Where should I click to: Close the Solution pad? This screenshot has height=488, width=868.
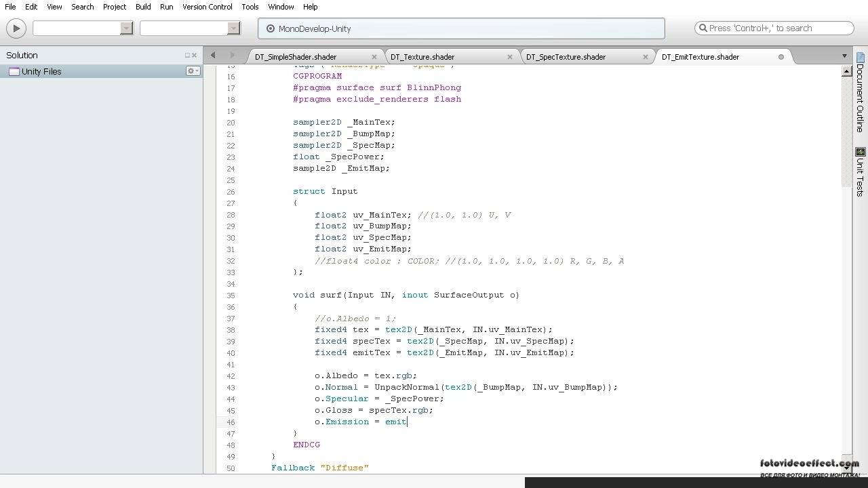pos(195,56)
